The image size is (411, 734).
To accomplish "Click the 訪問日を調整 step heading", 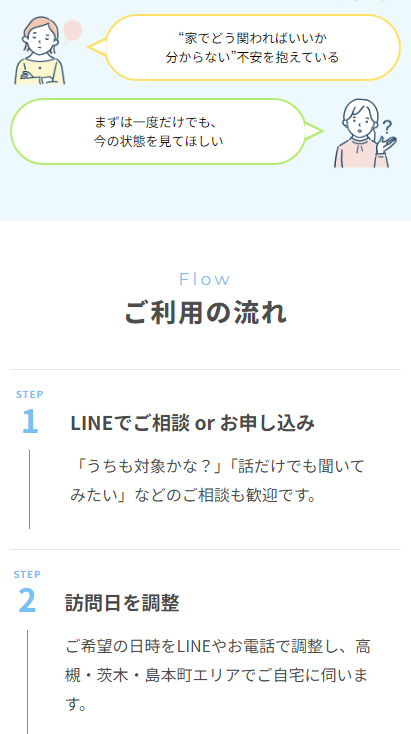I will pos(122,603).
